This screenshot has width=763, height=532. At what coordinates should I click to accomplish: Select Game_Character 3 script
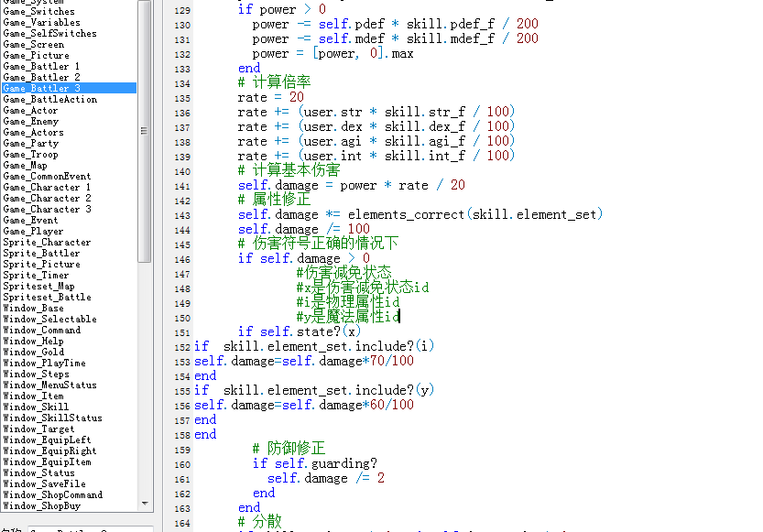(x=47, y=209)
